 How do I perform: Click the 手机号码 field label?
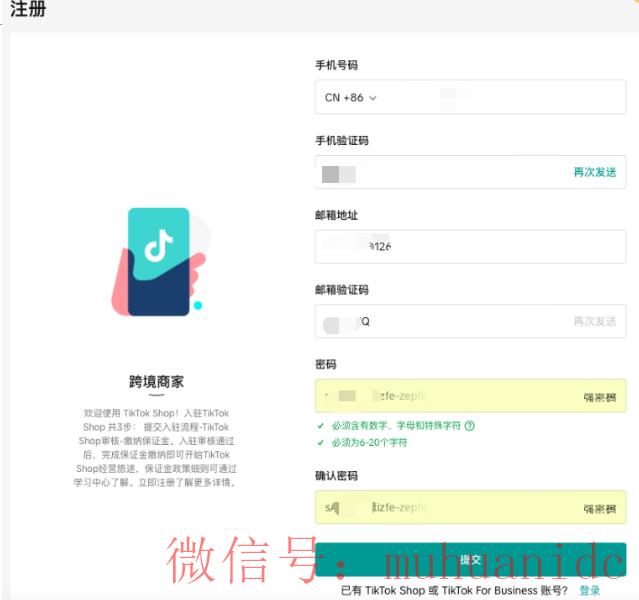(337, 65)
